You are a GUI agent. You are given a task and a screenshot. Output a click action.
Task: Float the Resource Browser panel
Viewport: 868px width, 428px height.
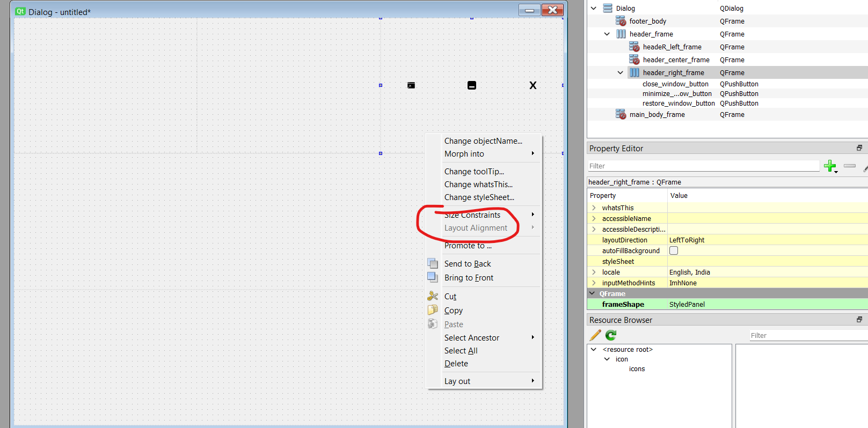859,320
